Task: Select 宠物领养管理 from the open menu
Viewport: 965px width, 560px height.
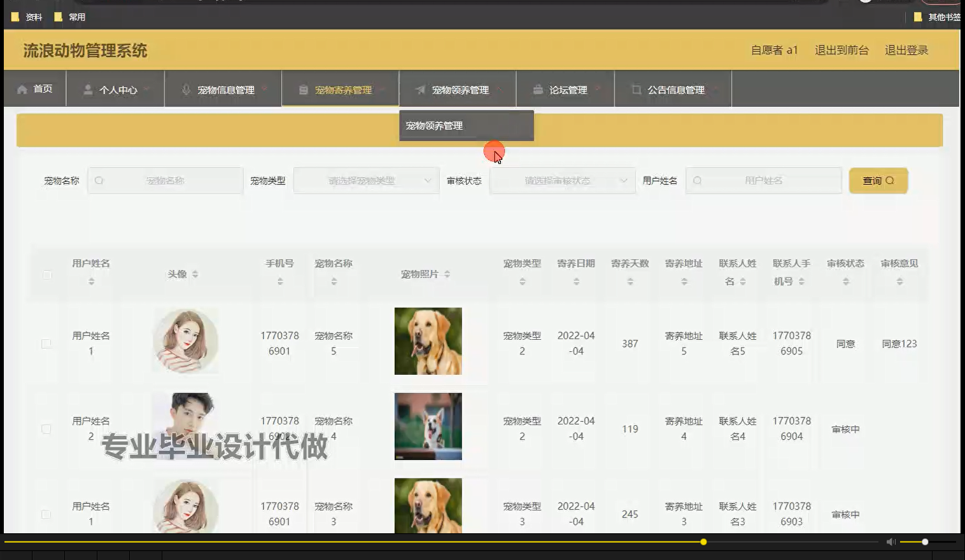Action: click(x=434, y=125)
